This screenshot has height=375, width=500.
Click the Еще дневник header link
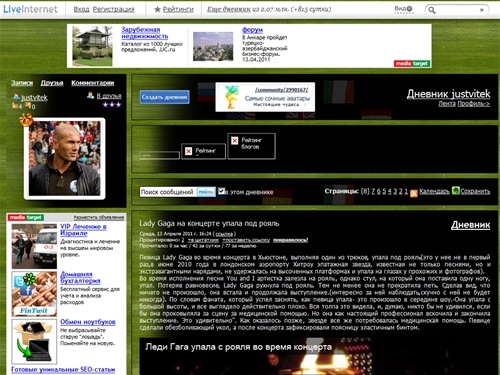point(229,9)
